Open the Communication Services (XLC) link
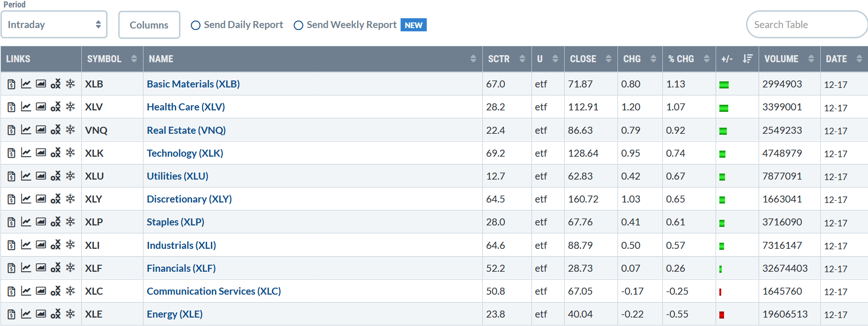This screenshot has width=868, height=326. click(x=214, y=291)
